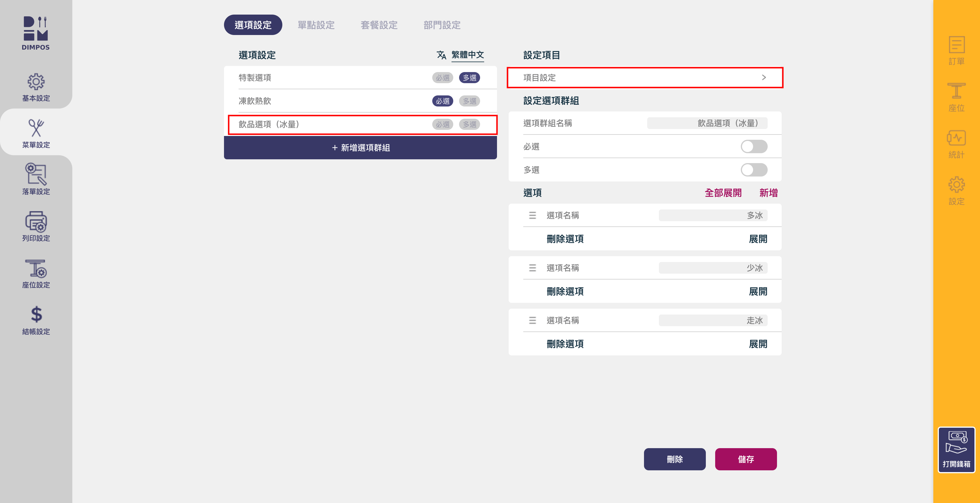Click 新增選項群組 button

(360, 148)
